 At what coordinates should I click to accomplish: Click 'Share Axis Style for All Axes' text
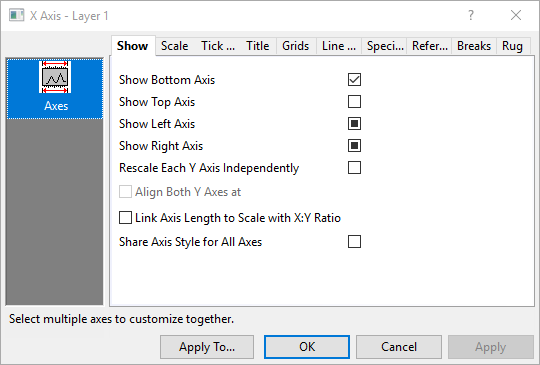[190, 242]
